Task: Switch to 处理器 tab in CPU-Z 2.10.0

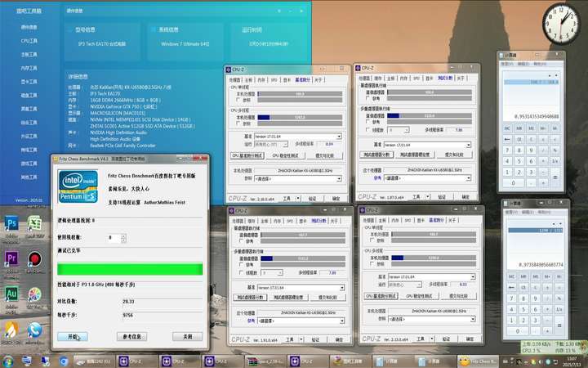Action: (x=234, y=80)
